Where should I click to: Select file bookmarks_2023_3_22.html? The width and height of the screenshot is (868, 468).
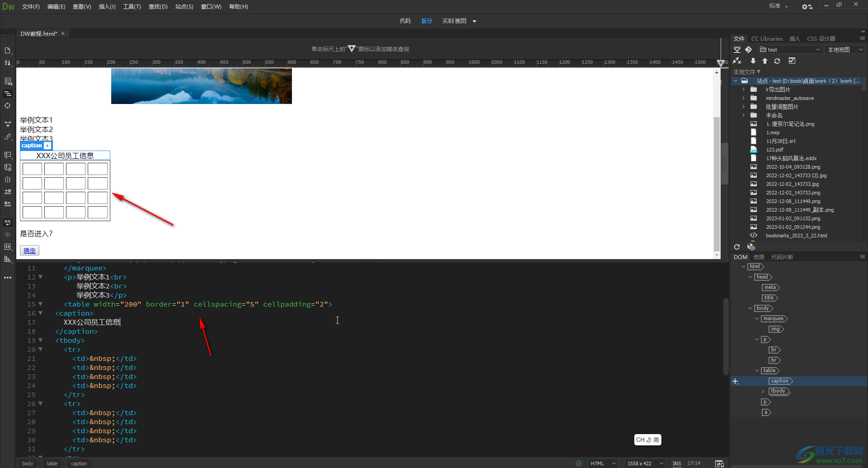click(x=796, y=236)
